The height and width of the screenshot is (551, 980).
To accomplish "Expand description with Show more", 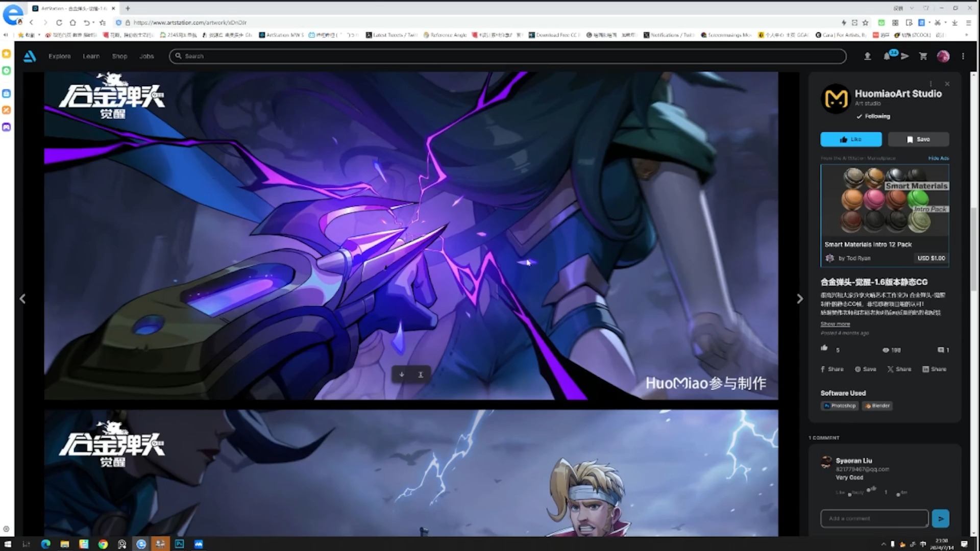I will [835, 324].
